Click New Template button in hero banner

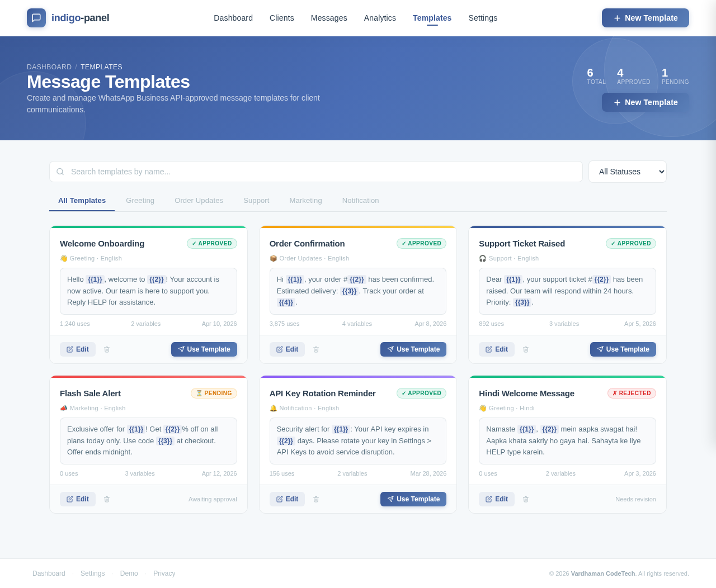[646, 102]
